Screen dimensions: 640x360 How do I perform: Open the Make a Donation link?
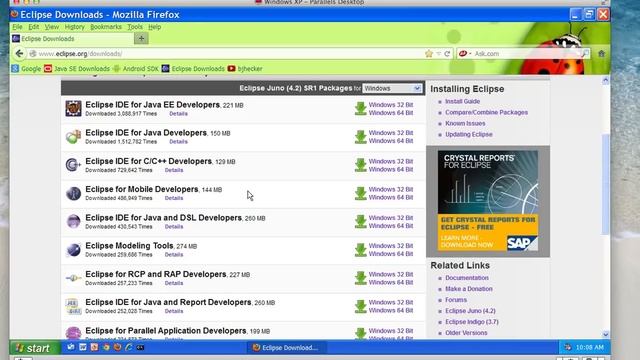[x=469, y=289]
